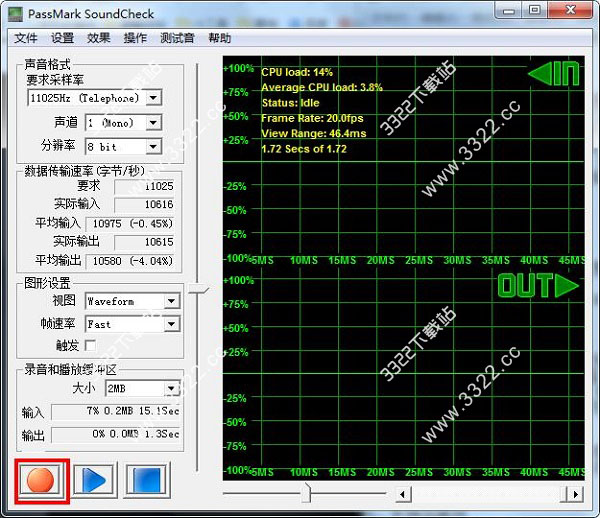
Task: Click the green OUT arrow indicator
Action: (539, 286)
